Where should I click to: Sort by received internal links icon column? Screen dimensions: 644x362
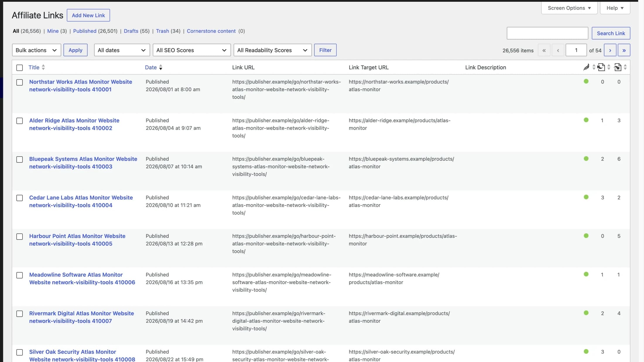(x=617, y=67)
